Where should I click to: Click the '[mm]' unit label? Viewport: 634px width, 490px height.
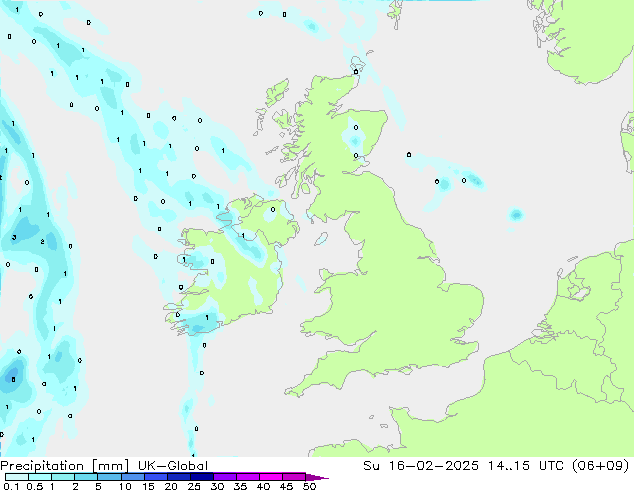click(110, 466)
